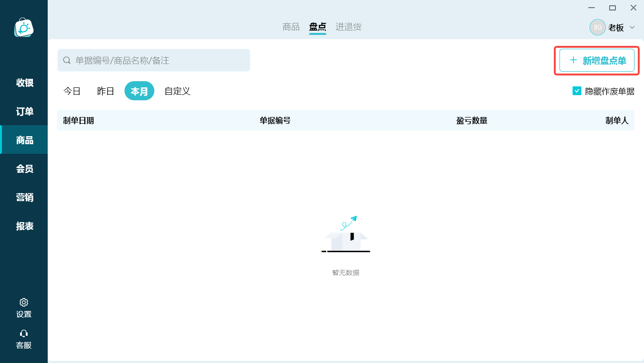Screen dimensions: 644x363
Task: Open 报表 in the sidebar
Action: [x=24, y=226]
